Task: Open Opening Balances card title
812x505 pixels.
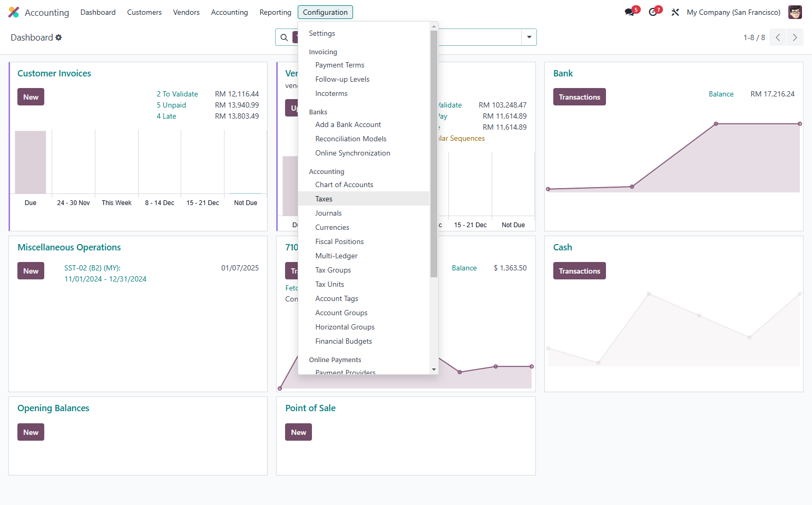Action: pos(53,408)
